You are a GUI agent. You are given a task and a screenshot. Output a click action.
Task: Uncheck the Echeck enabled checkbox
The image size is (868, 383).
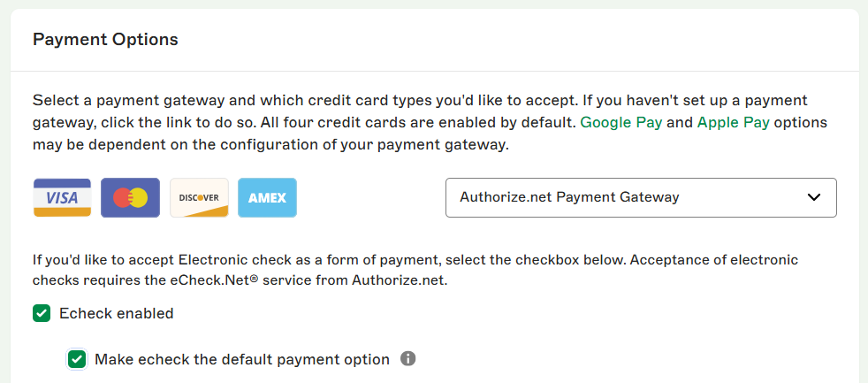[x=41, y=313]
